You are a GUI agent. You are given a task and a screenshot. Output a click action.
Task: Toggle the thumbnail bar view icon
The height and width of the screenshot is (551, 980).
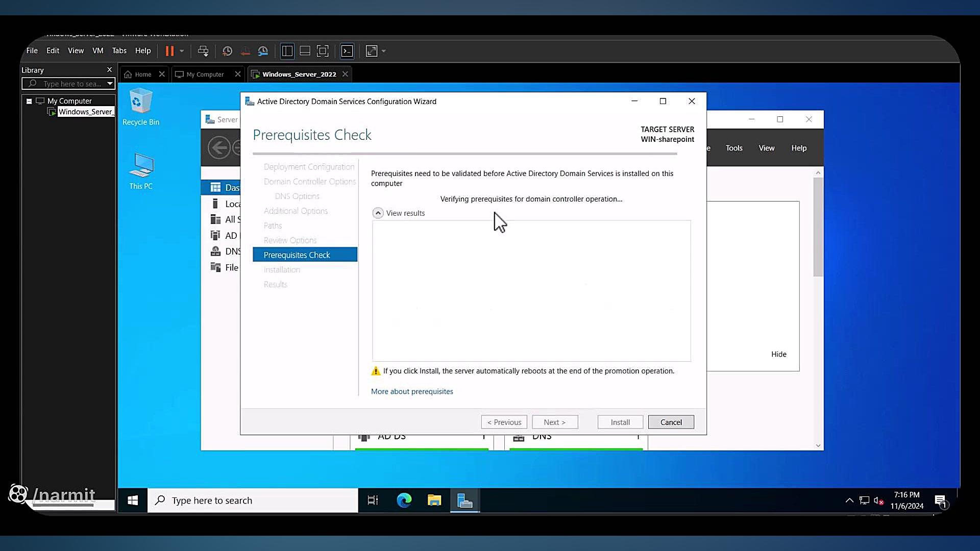[305, 51]
